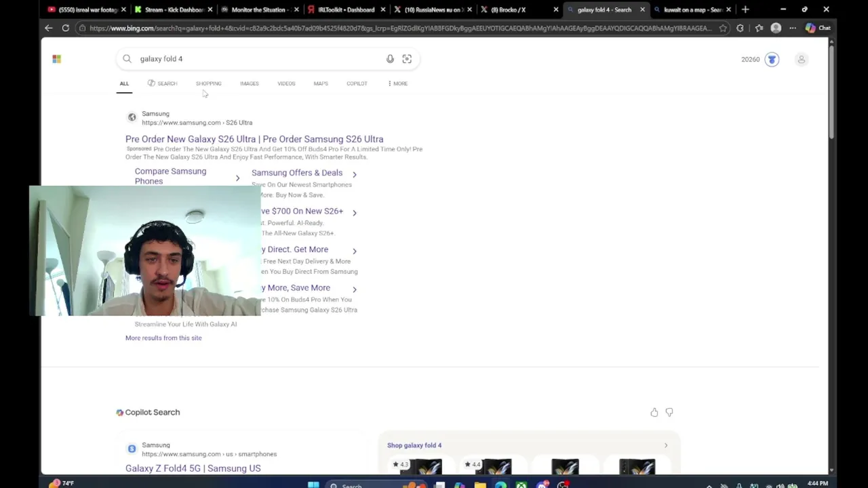Expand Samsung Offers & Deals chevron
Image resolution: width=868 pixels, height=488 pixels.
354,174
